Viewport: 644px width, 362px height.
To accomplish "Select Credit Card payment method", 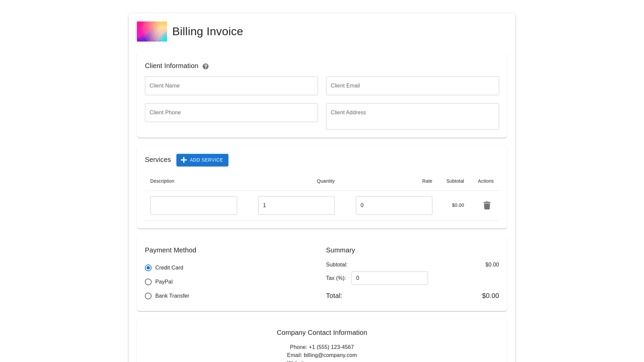I will point(148,268).
